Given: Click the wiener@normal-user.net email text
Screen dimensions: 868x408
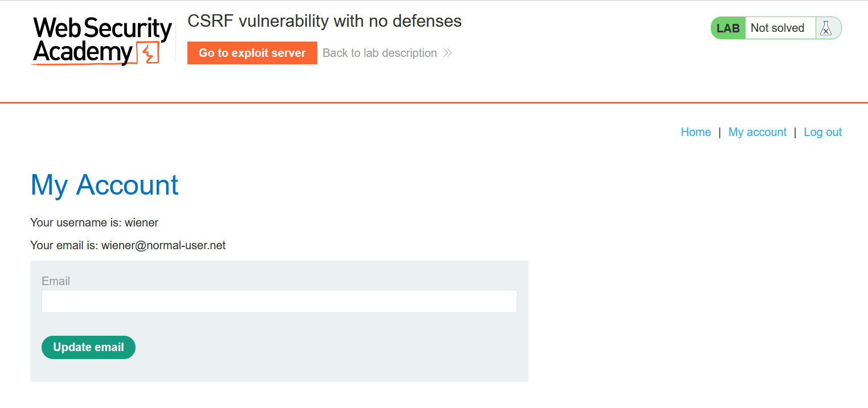Looking at the screenshot, I should [163, 245].
